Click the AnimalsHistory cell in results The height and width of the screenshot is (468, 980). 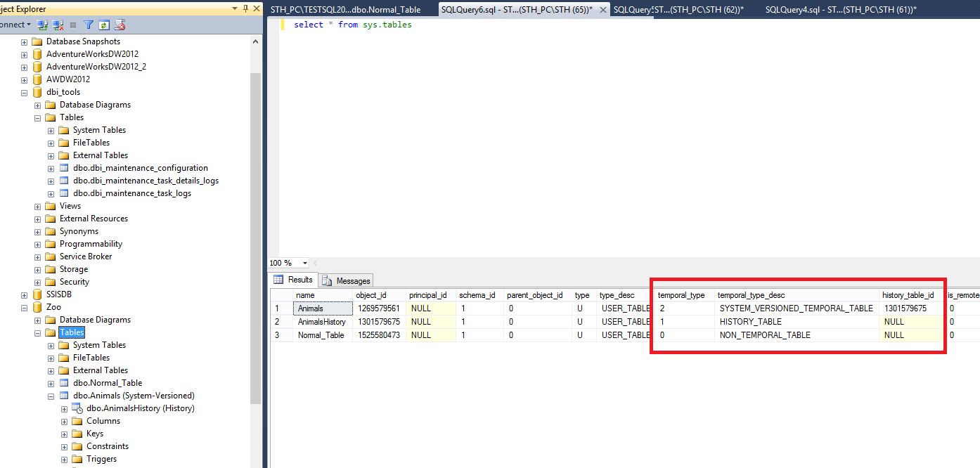point(323,322)
